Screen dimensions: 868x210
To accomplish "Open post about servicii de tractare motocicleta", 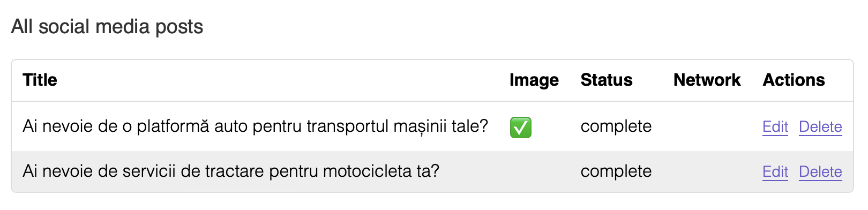I will (x=231, y=171).
